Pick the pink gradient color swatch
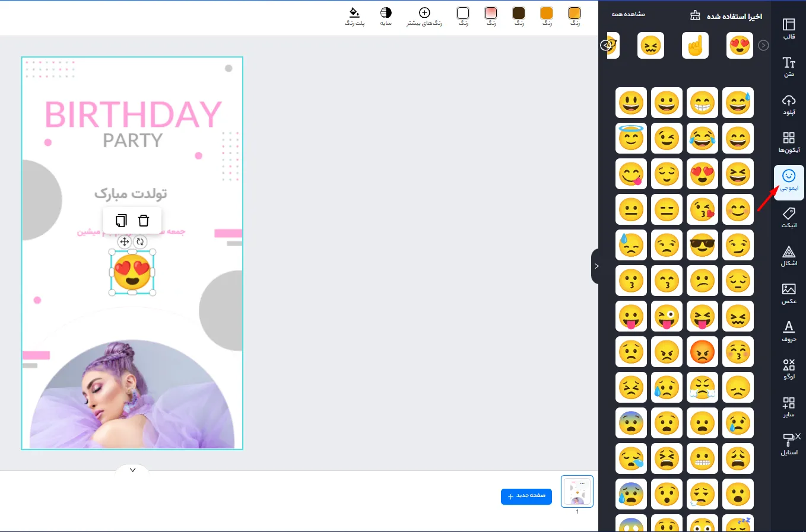 [491, 14]
